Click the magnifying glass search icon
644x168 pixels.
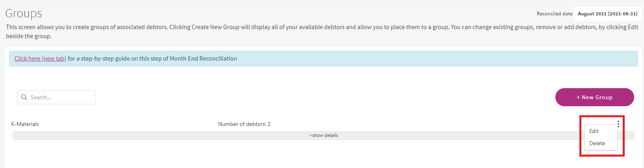tap(24, 97)
